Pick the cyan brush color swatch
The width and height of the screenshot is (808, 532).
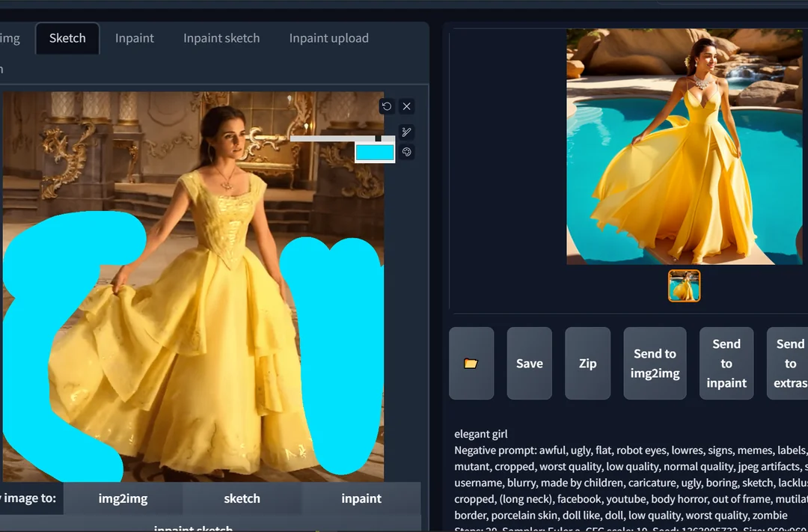(375, 153)
